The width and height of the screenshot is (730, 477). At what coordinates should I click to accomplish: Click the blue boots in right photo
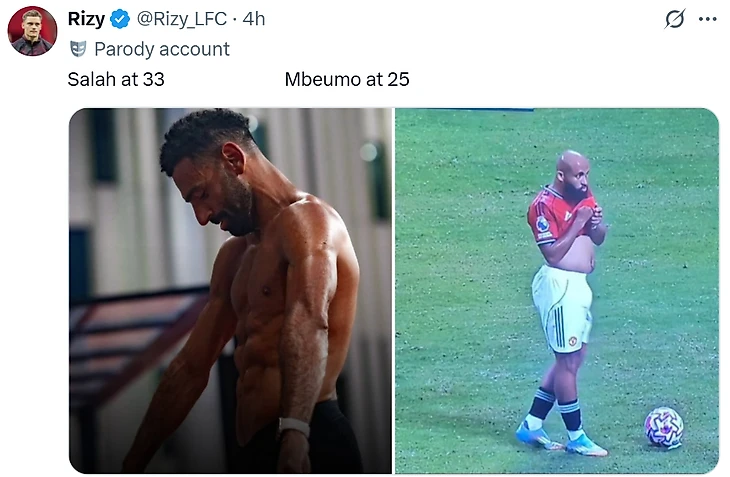561,438
